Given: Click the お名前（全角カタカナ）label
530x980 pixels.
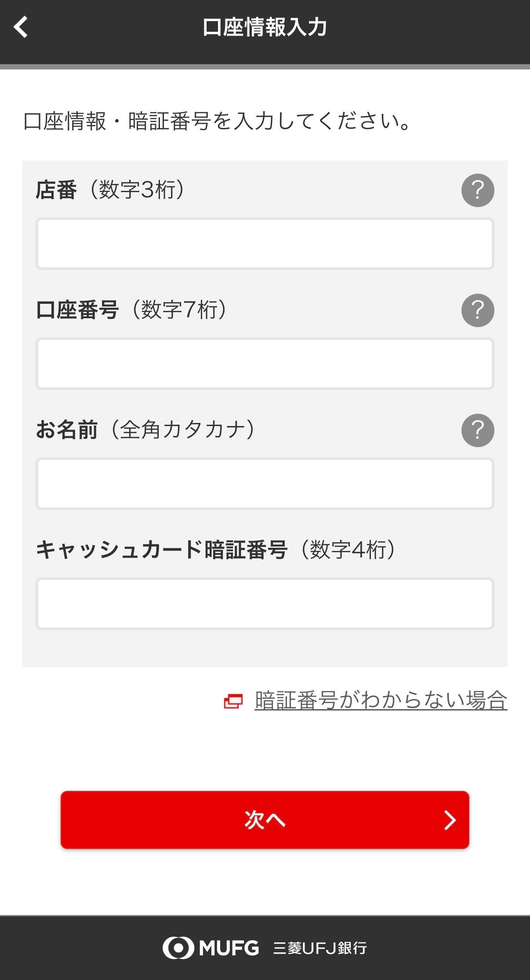Looking at the screenshot, I should [145, 430].
